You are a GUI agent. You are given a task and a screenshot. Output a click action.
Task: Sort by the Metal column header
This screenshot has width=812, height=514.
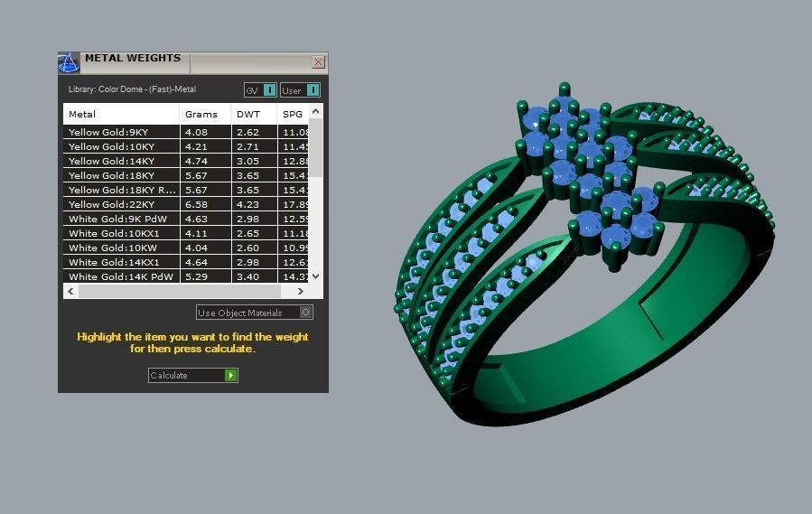point(121,114)
